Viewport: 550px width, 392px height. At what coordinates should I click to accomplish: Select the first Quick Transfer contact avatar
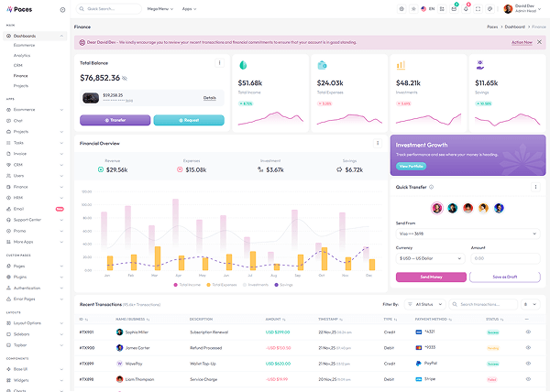coord(437,208)
